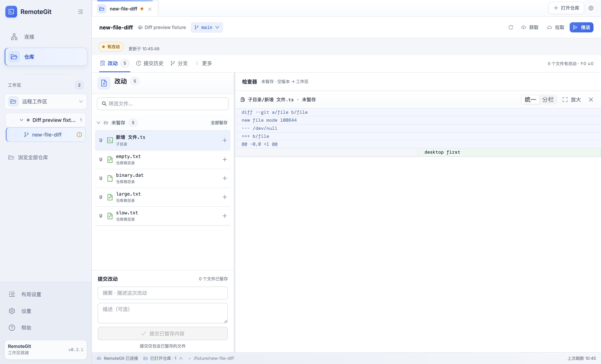This screenshot has width=601, height=364.
Task: Collapse the sidebar with the menu-fold icon
Action: (x=81, y=12)
